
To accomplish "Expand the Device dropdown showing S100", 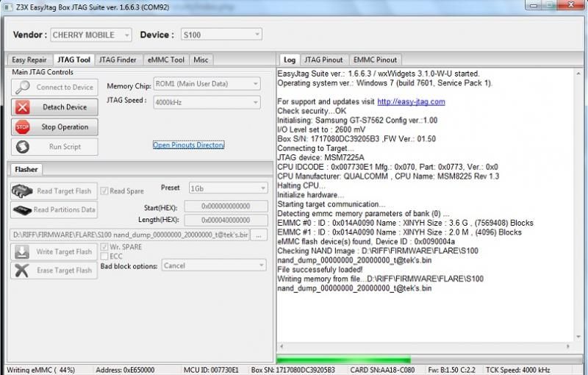I will tap(221, 35).
